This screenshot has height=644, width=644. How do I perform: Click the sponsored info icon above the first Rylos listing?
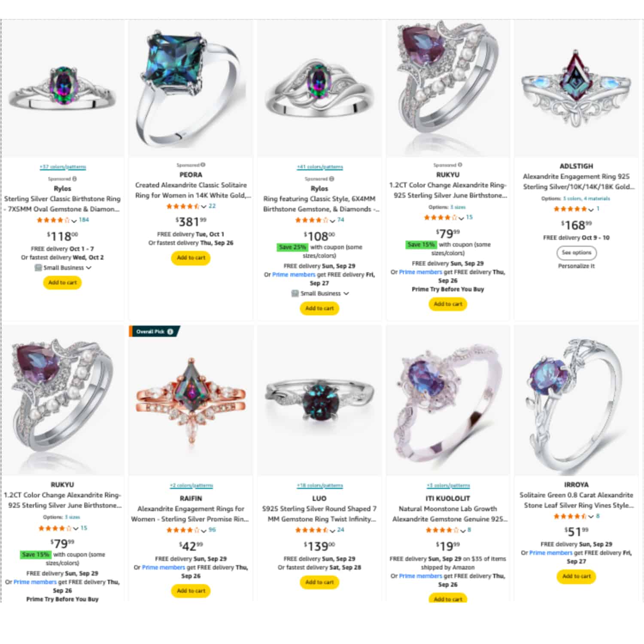[75, 179]
